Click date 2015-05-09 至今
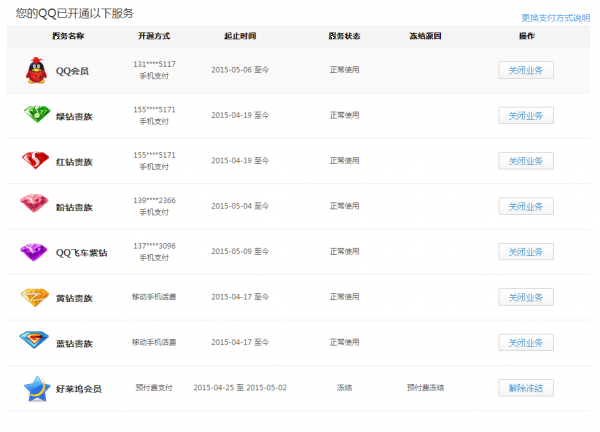 [240, 251]
